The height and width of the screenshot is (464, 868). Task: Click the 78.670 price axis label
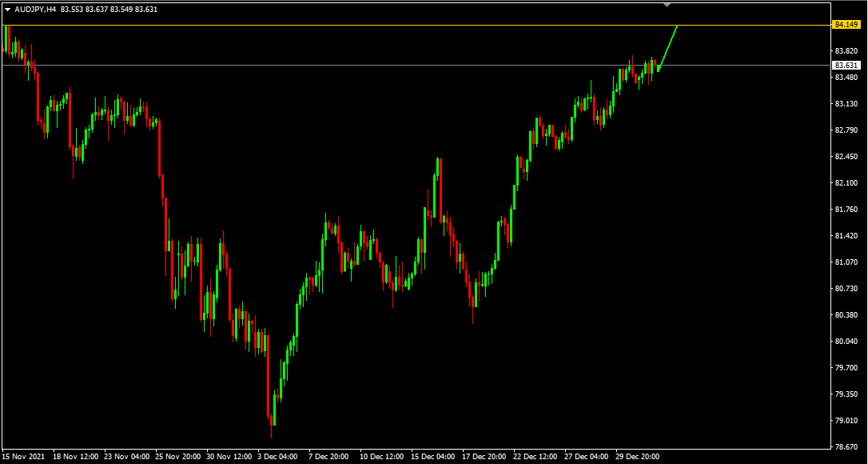coord(846,447)
